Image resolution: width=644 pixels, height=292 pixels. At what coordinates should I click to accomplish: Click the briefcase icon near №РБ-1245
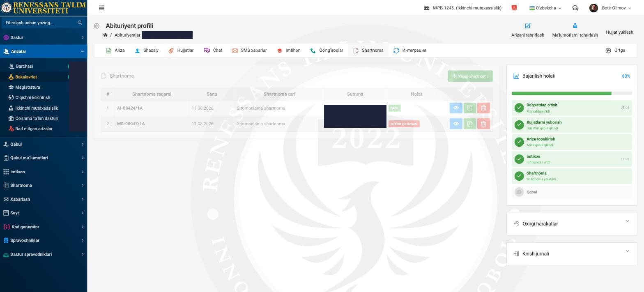[427, 8]
